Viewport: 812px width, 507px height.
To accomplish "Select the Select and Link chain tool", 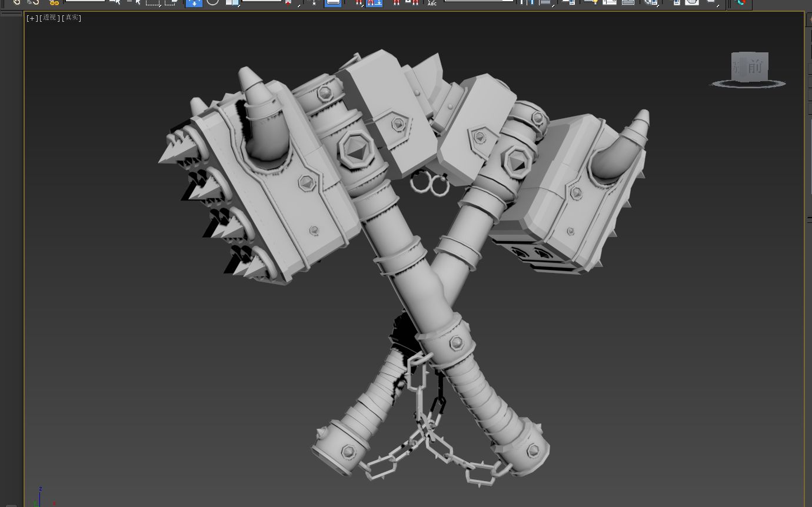I will [x=17, y=2].
